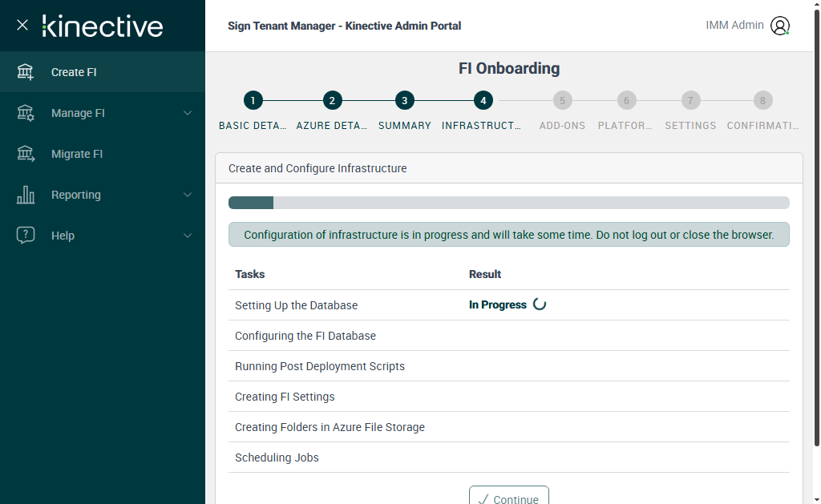The width and height of the screenshot is (821, 504).
Task: Click the Help question bubble icon
Action: click(x=25, y=235)
